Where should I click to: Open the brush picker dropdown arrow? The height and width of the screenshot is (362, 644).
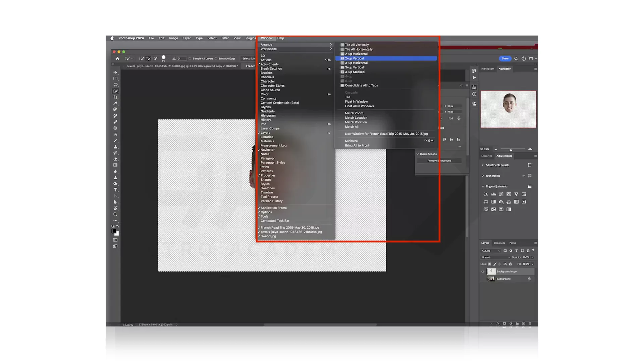point(168,59)
